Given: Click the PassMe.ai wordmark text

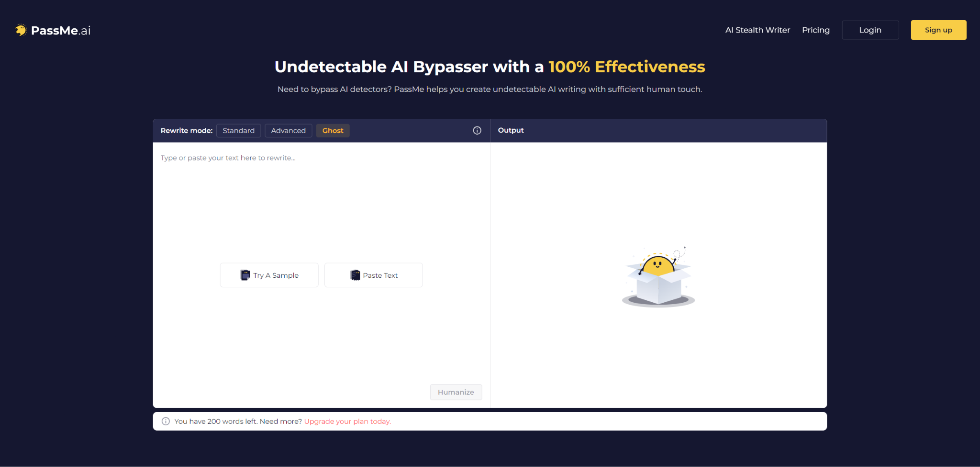Looking at the screenshot, I should click(x=61, y=31).
